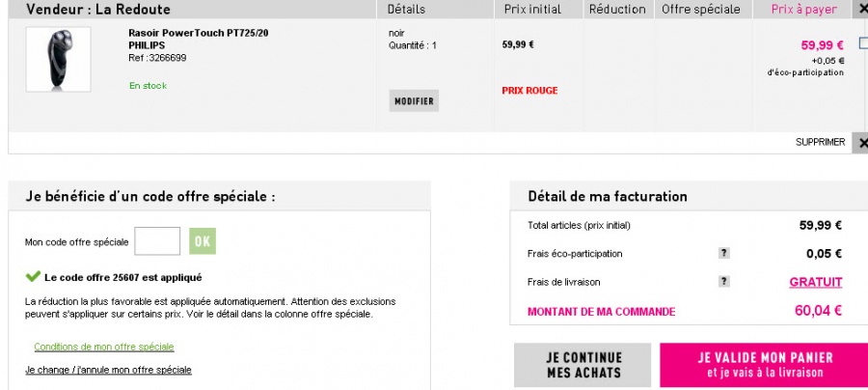868x390 pixels.
Task: Click the Philips razor product thumbnail
Action: click(58, 58)
